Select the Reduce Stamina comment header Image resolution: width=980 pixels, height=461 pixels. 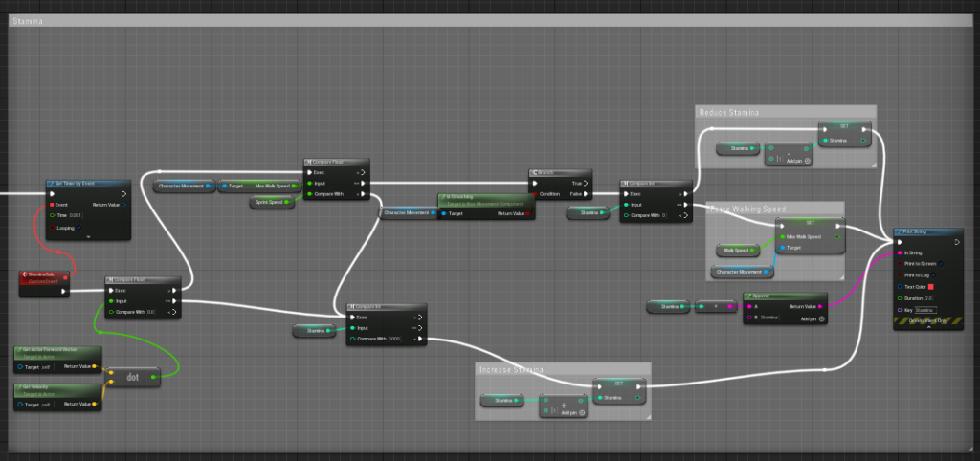click(785, 112)
